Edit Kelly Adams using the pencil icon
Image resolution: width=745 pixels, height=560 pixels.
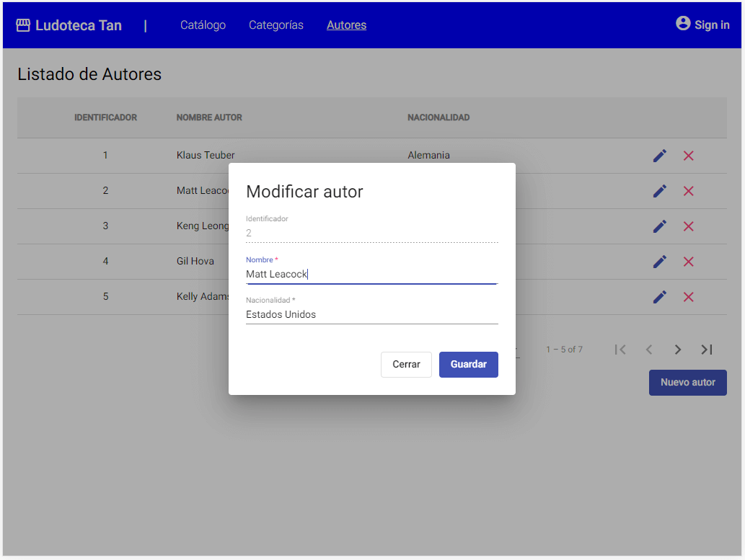click(659, 297)
